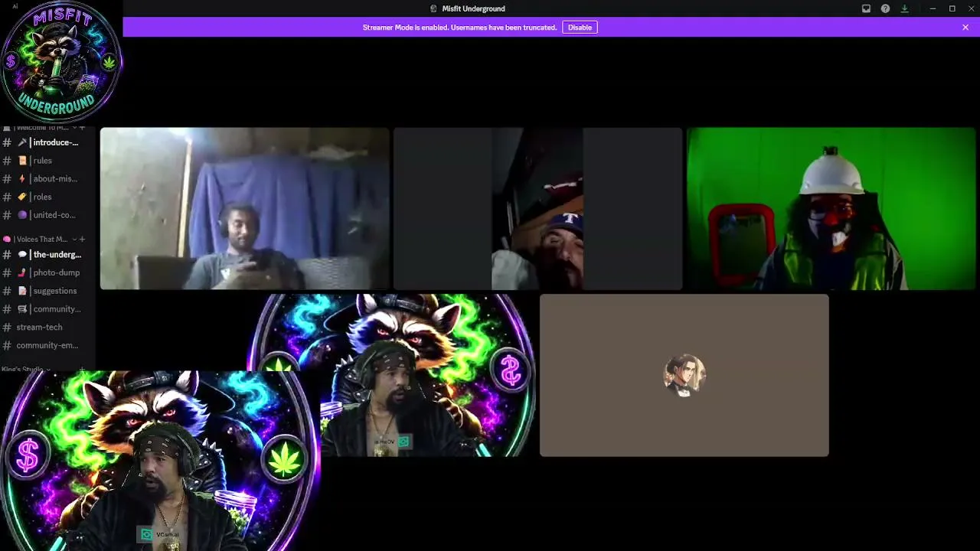Collapse the Welcome To M... category chevron

click(x=74, y=128)
